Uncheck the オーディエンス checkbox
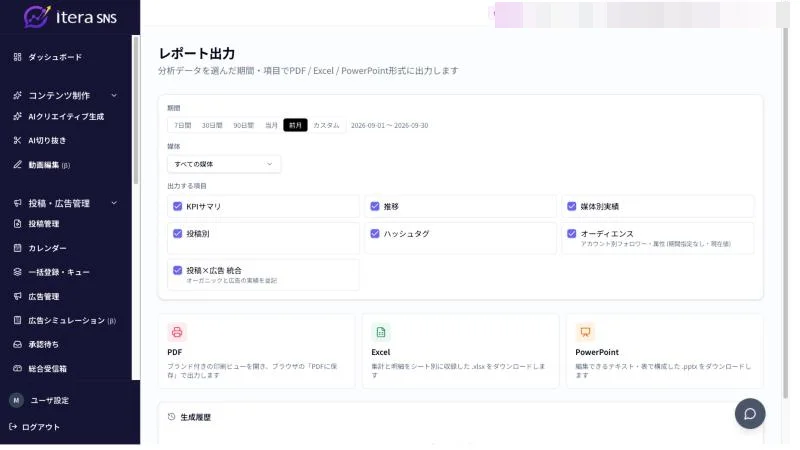 click(x=572, y=234)
